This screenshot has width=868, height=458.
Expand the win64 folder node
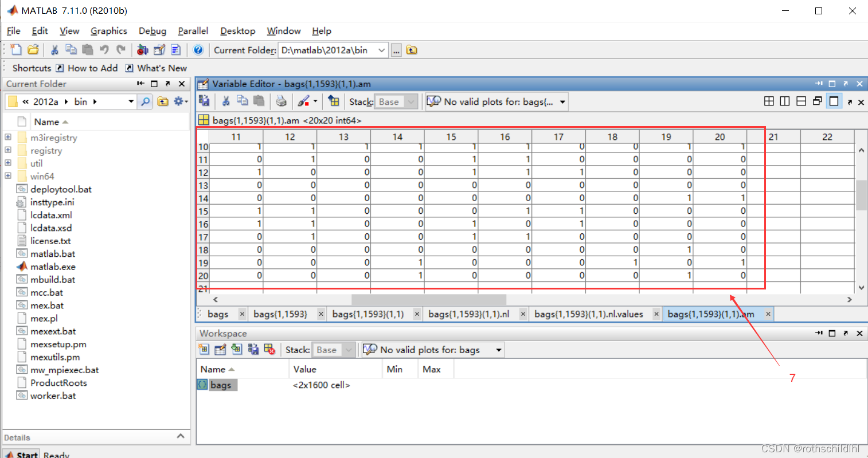(7, 176)
